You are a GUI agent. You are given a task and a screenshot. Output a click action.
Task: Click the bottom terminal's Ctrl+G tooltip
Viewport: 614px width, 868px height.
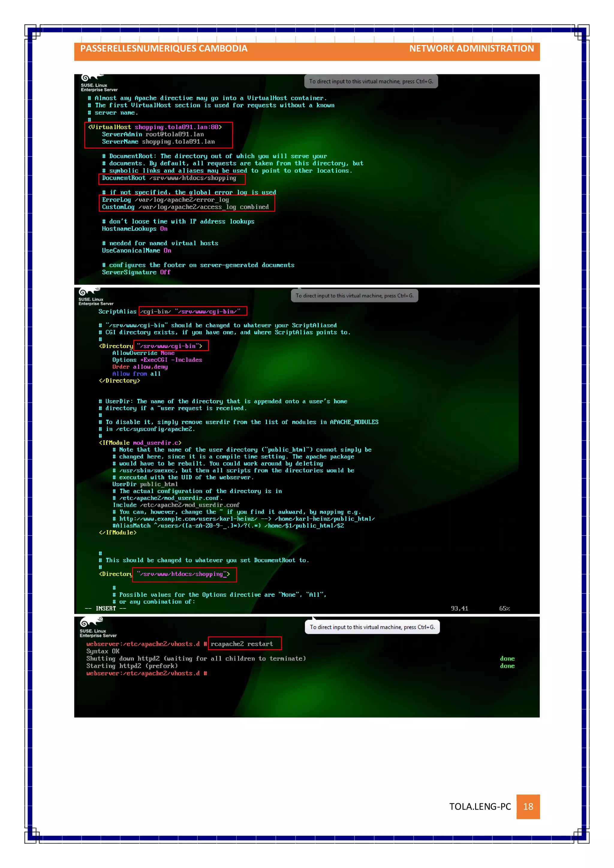(372, 627)
